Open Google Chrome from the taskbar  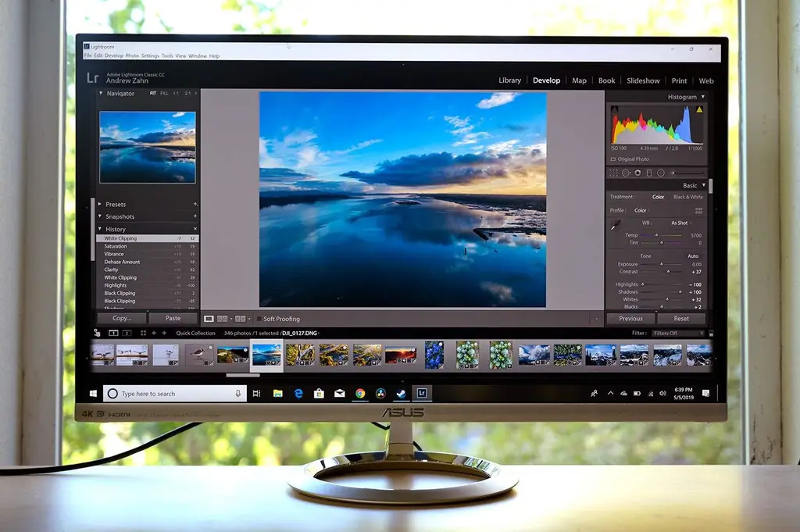360,393
